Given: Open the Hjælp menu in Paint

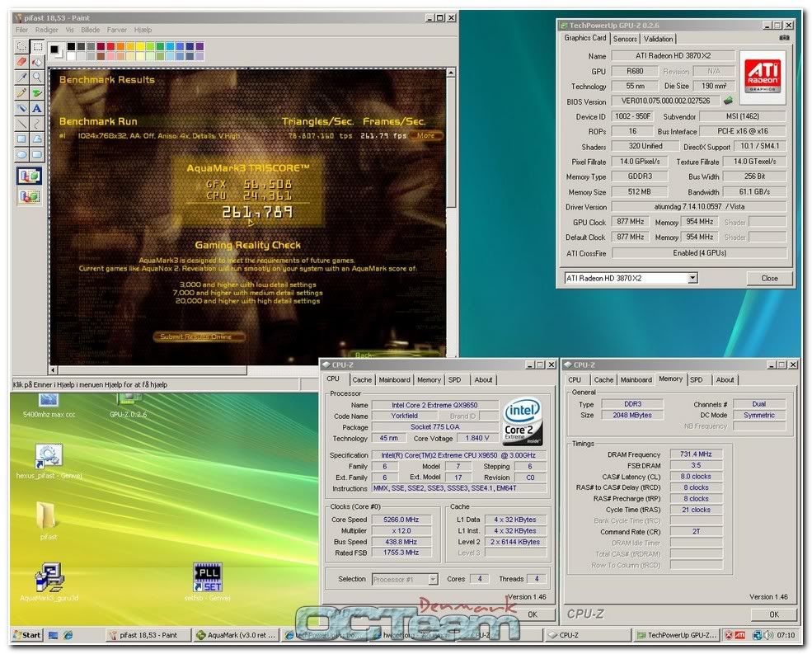Looking at the screenshot, I should (x=143, y=30).
